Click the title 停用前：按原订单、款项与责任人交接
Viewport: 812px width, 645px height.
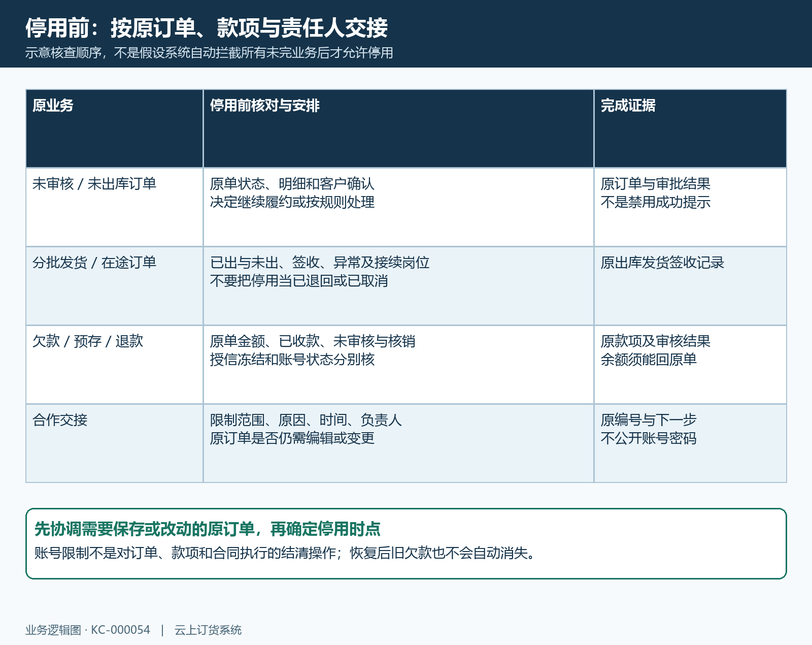(207, 27)
